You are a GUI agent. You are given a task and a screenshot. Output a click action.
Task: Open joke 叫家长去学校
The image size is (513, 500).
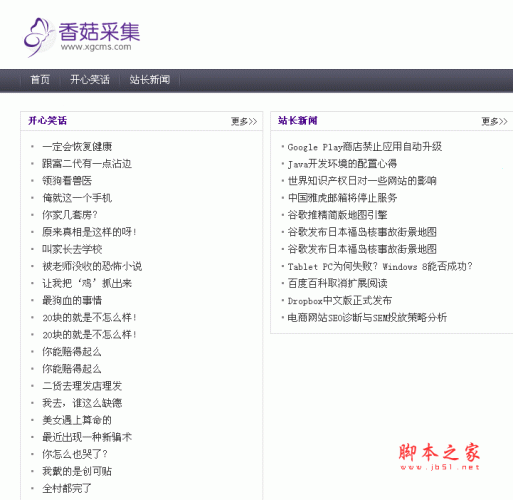tap(72, 249)
